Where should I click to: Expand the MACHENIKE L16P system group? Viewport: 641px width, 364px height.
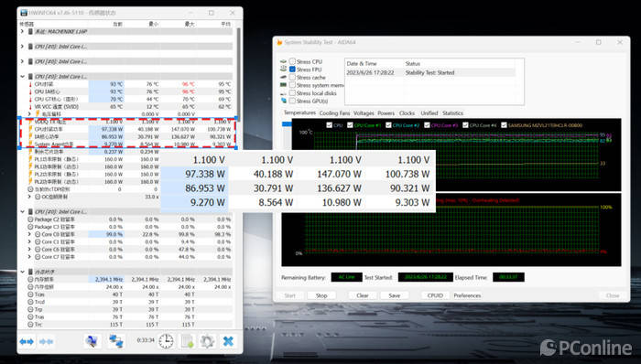[x=23, y=31]
